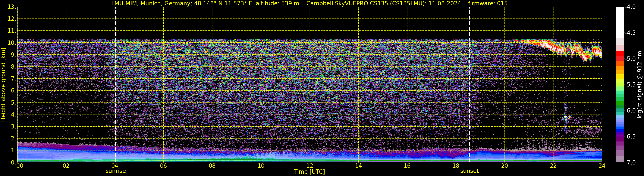Click the height axis tick label '13.'
The height and width of the screenshot is (176, 644).
tap(12, 7)
